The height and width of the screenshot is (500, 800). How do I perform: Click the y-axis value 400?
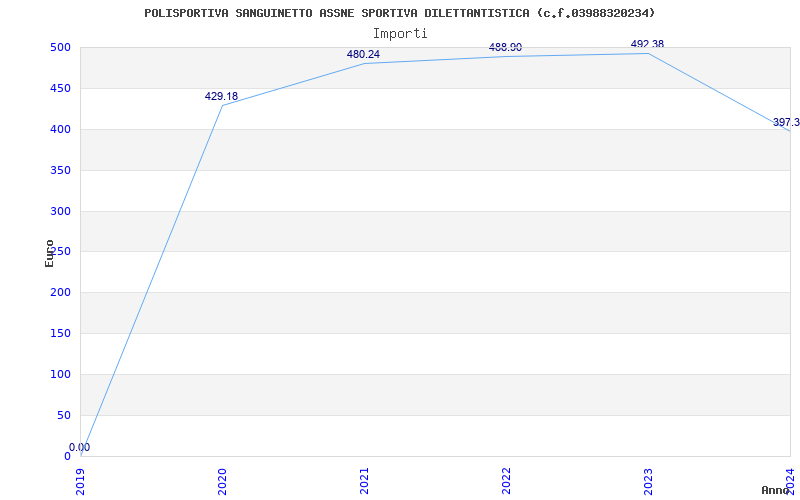(60, 130)
